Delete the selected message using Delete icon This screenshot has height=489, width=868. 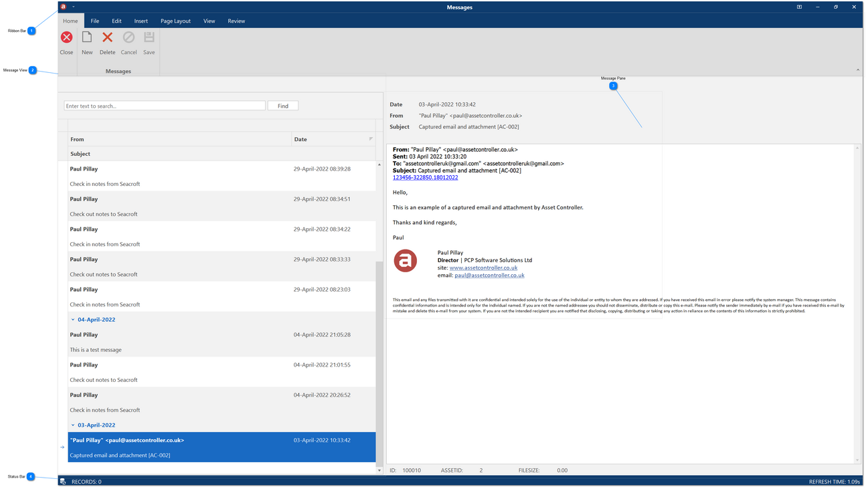coord(107,37)
